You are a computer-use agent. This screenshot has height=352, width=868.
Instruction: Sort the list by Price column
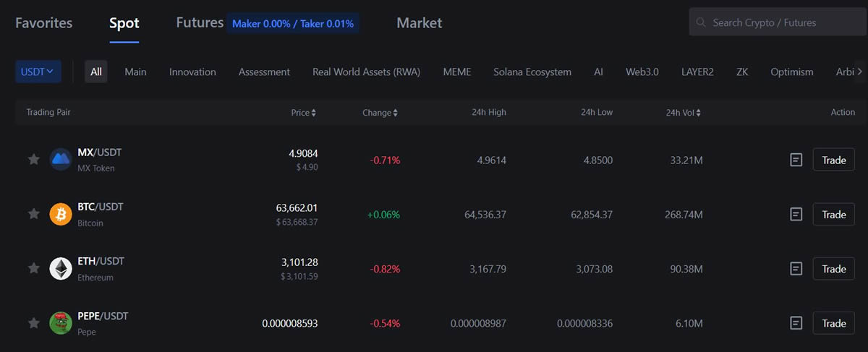(x=304, y=113)
